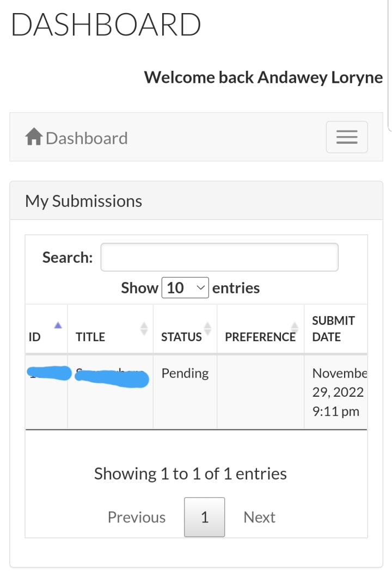Open the Dashboard navigation link
392x584 pixels.
coord(87,138)
